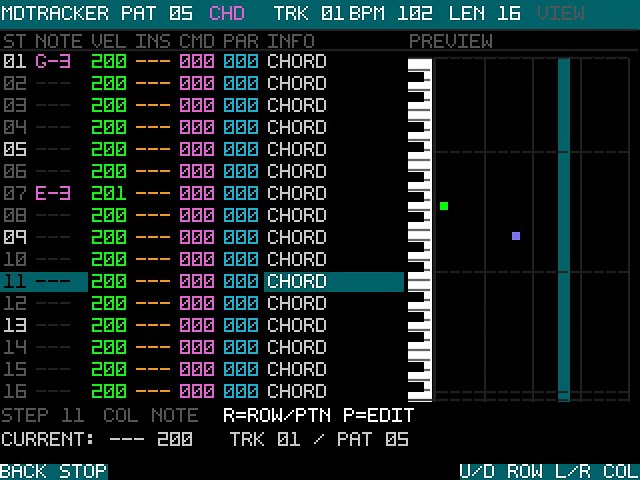Click the COL NOTE status indicator
Image resolution: width=640 pixels, height=480 pixels.
pyautogui.click(x=151, y=416)
